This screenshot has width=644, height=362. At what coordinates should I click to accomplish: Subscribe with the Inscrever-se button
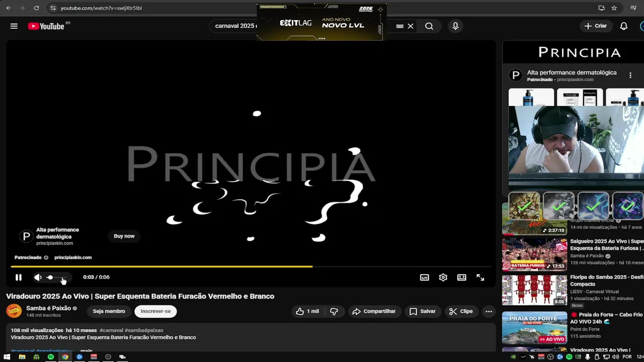tap(155, 311)
